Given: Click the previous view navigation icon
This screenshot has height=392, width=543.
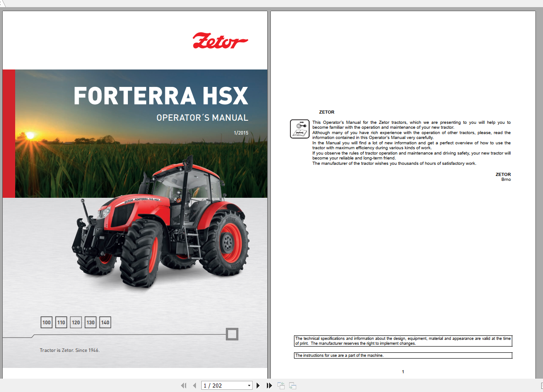Looking at the screenshot, I should 281,386.
